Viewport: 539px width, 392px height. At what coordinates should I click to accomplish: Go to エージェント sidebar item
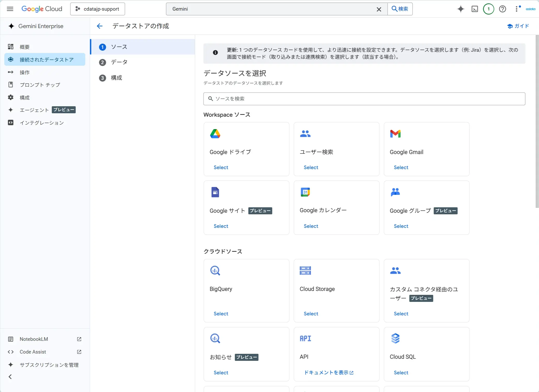click(34, 110)
